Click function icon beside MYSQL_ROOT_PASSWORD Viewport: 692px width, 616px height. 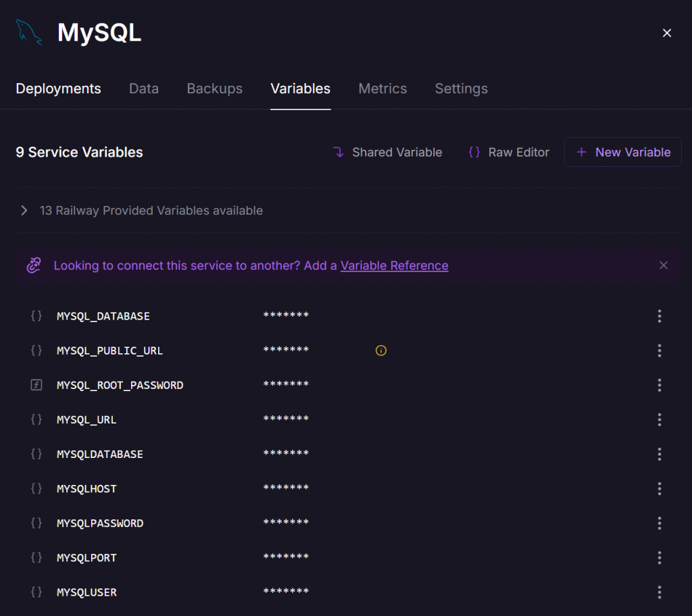[x=36, y=385]
